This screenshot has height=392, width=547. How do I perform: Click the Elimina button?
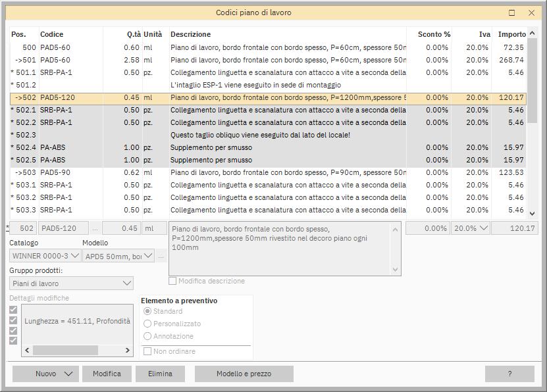[x=161, y=374]
